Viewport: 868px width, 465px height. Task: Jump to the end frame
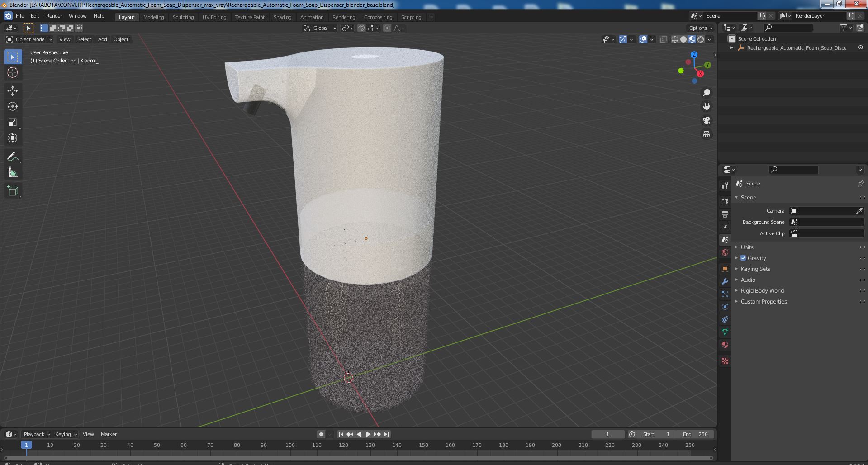pyautogui.click(x=386, y=434)
